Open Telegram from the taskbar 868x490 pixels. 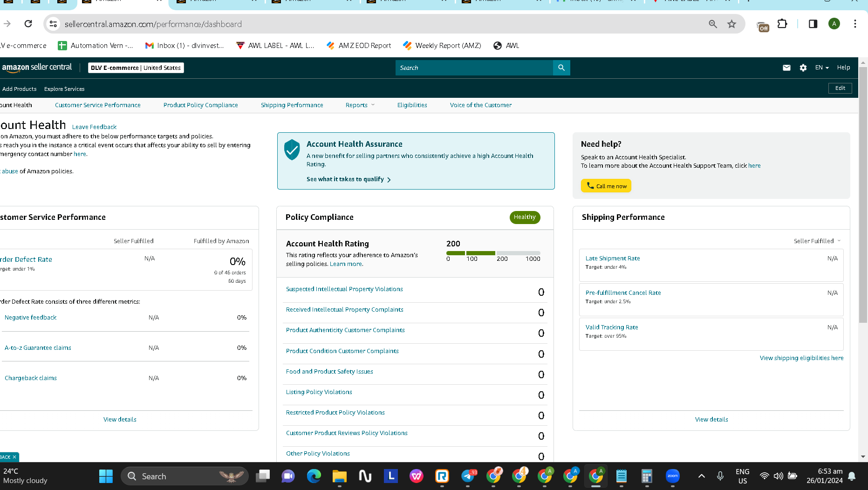pyautogui.click(x=468, y=476)
